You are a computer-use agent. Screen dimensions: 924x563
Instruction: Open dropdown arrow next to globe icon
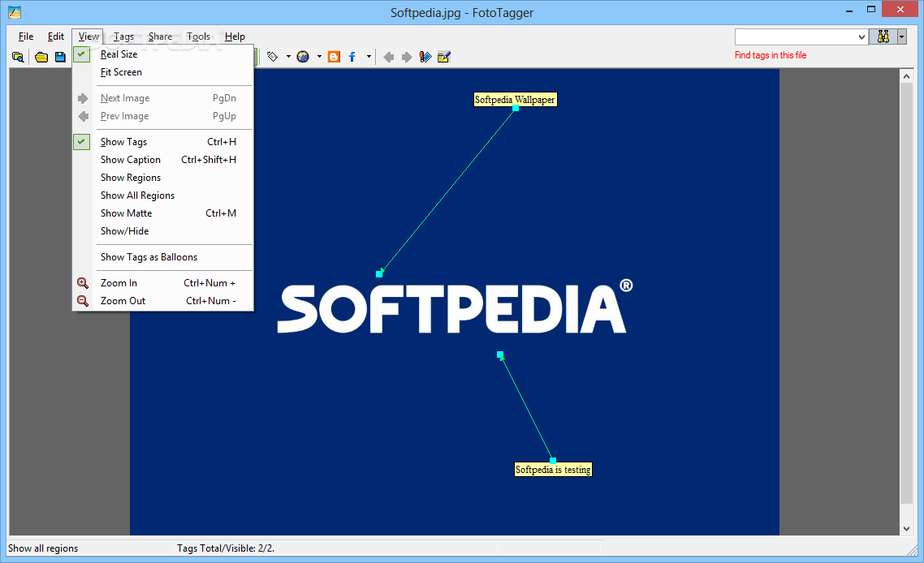[x=319, y=57]
